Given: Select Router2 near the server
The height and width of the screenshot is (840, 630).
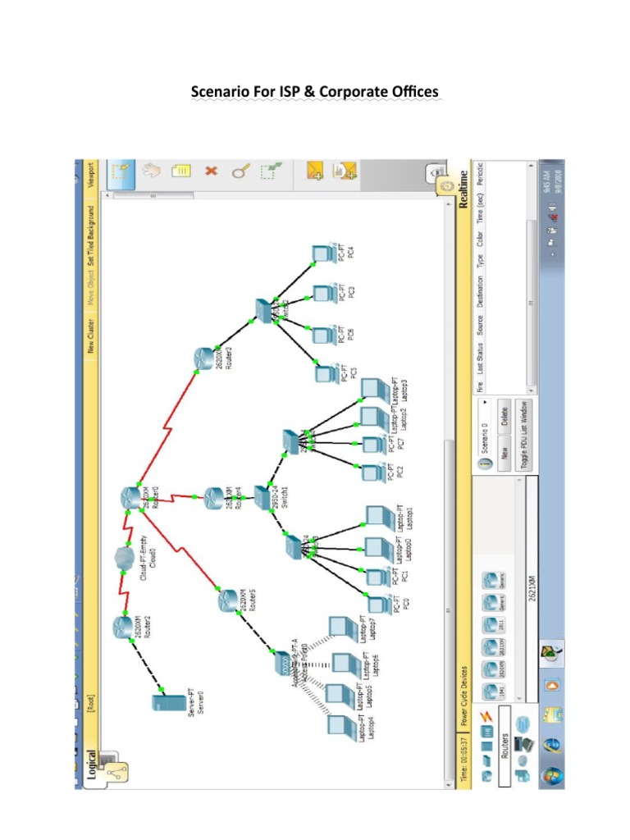Looking at the screenshot, I should (x=122, y=628).
